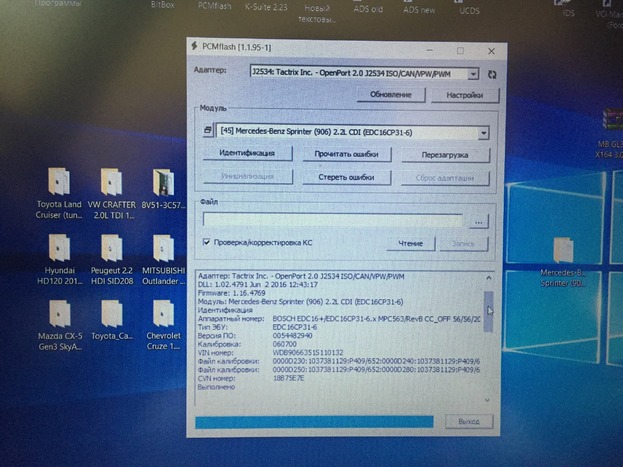Click the Чтение button

pyautogui.click(x=410, y=242)
